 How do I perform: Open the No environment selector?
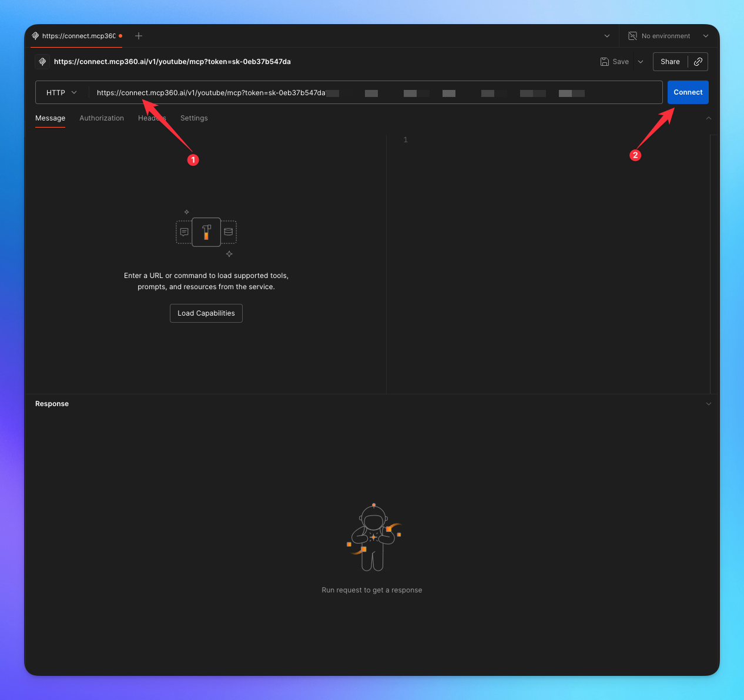668,36
